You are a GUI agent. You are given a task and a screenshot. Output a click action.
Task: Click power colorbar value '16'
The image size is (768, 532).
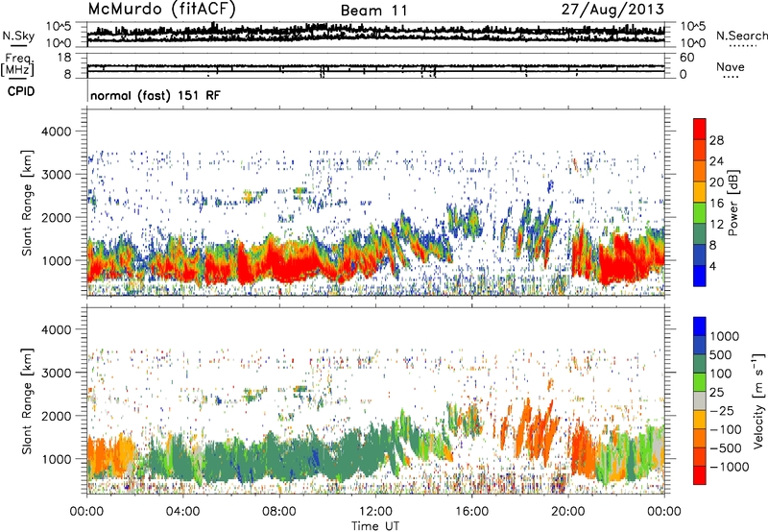pos(716,204)
